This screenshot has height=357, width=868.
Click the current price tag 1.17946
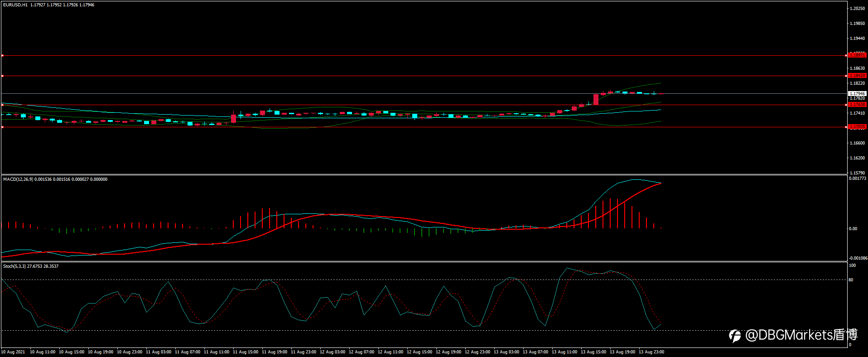(857, 94)
